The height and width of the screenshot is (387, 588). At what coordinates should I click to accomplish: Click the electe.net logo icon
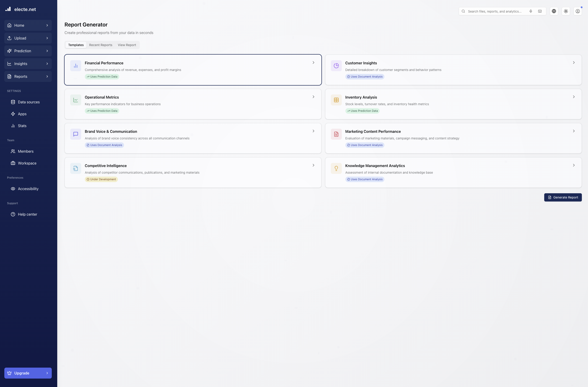(8, 9)
